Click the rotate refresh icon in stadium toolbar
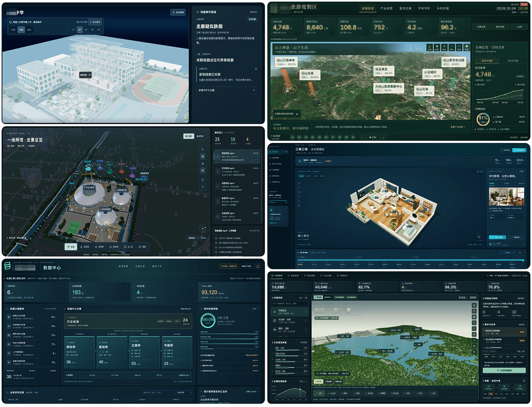532x407 pixels. tap(203, 179)
